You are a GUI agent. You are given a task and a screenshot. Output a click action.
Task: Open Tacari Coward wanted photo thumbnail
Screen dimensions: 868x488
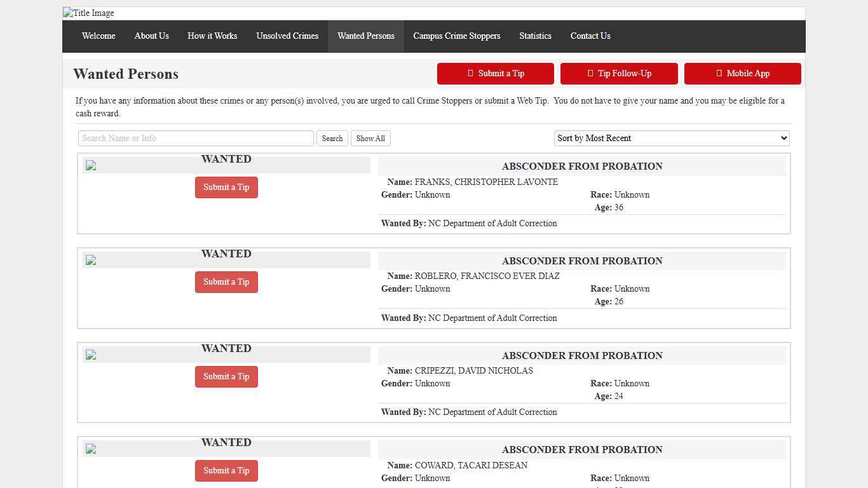pos(91,449)
